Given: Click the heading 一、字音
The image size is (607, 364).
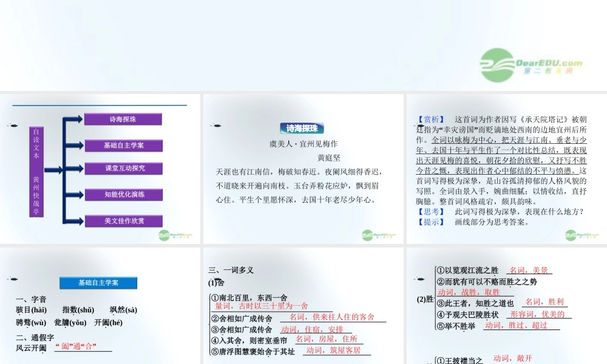Looking at the screenshot, I should [x=31, y=300].
